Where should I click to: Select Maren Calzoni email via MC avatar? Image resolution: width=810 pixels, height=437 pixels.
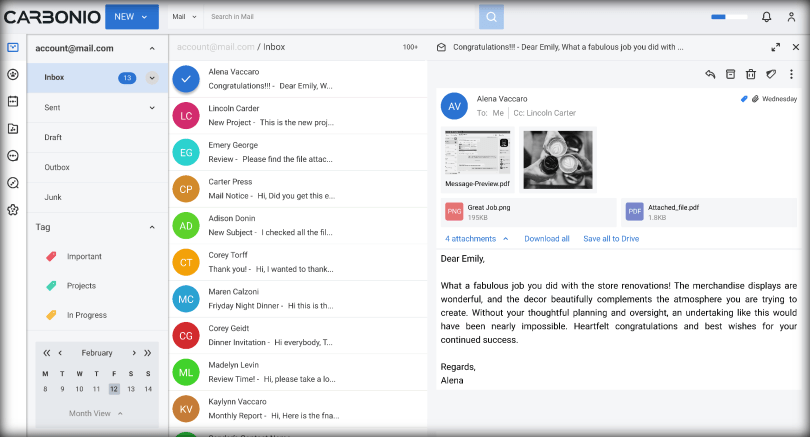[x=186, y=299]
